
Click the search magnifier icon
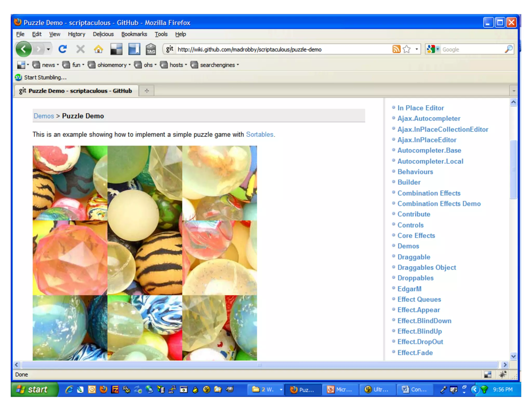click(x=508, y=49)
